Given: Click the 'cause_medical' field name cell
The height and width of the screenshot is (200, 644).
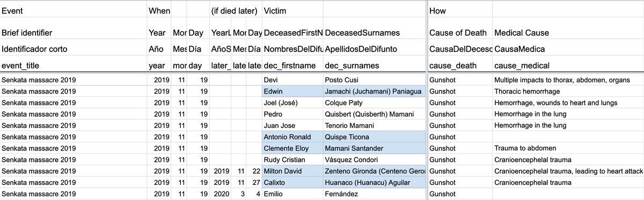Looking at the screenshot, I should (x=568, y=65).
